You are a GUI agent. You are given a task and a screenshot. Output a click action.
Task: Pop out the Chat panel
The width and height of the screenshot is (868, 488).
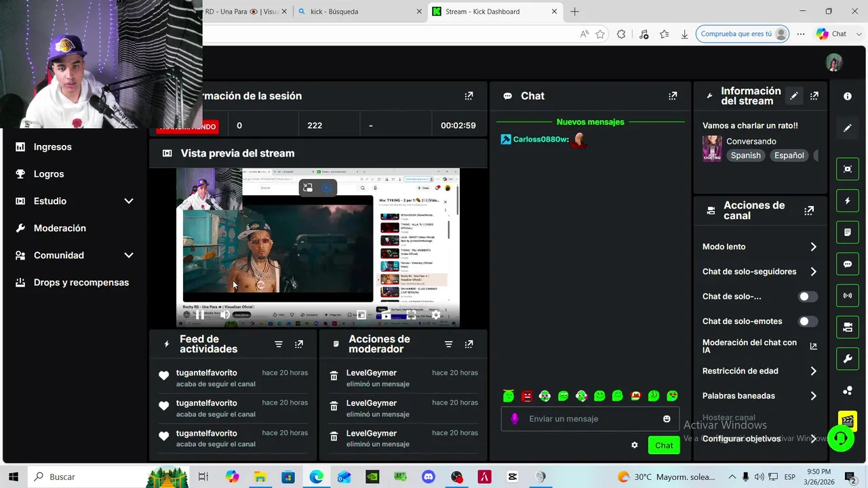pyautogui.click(x=673, y=96)
